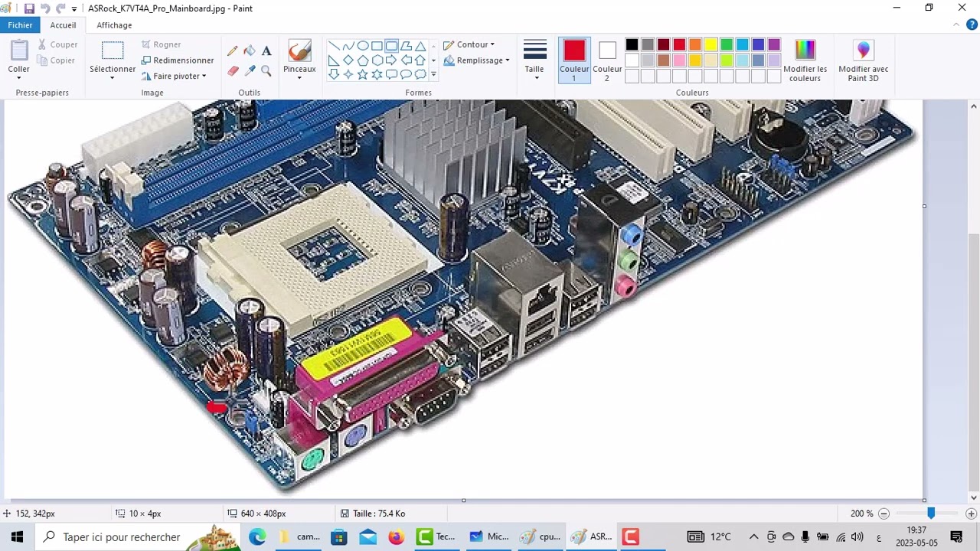This screenshot has width=980, height=551.
Task: Choose the Pentagon shape
Action: point(363,60)
